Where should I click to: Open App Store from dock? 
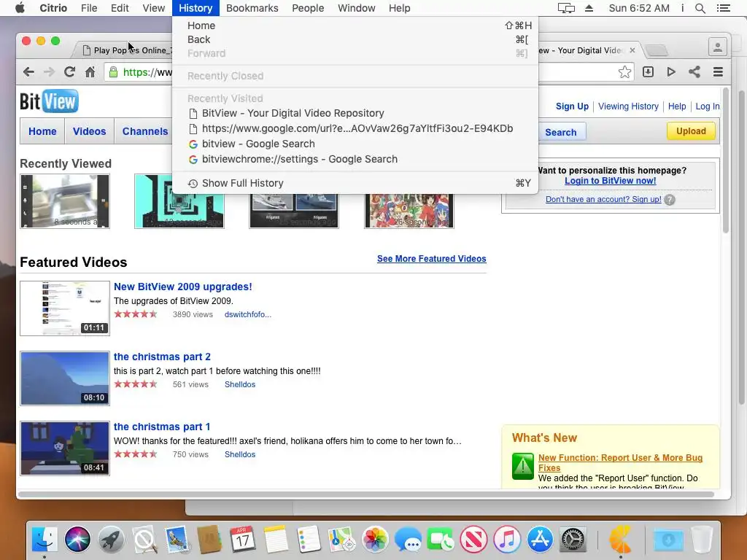[540, 539]
